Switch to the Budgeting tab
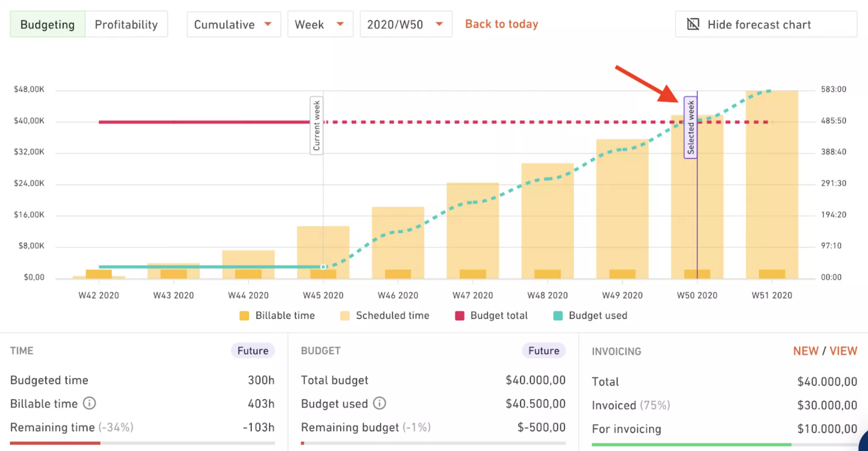Image resolution: width=868 pixels, height=451 pixels. click(47, 25)
